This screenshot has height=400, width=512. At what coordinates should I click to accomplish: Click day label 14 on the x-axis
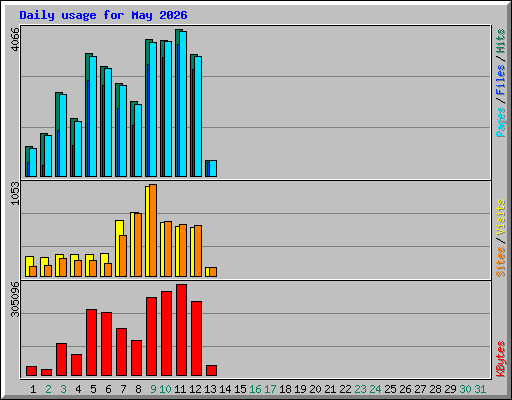pyautogui.click(x=225, y=389)
